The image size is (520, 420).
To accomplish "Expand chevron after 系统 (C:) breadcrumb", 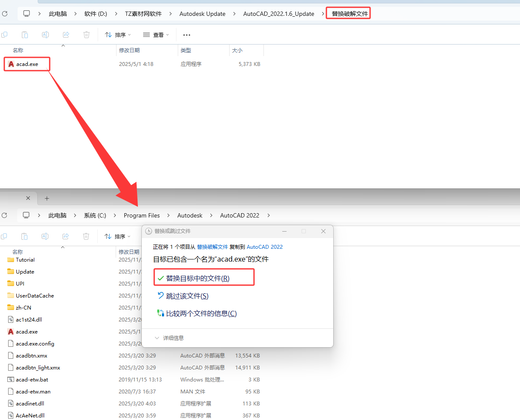I will [x=115, y=215].
